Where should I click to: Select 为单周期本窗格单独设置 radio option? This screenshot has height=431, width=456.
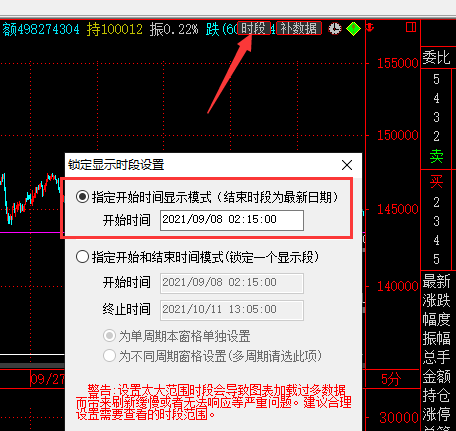tap(109, 336)
